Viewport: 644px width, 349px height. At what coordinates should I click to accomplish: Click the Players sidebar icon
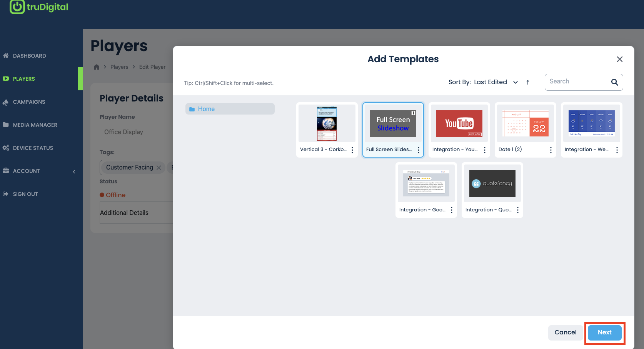pos(6,79)
